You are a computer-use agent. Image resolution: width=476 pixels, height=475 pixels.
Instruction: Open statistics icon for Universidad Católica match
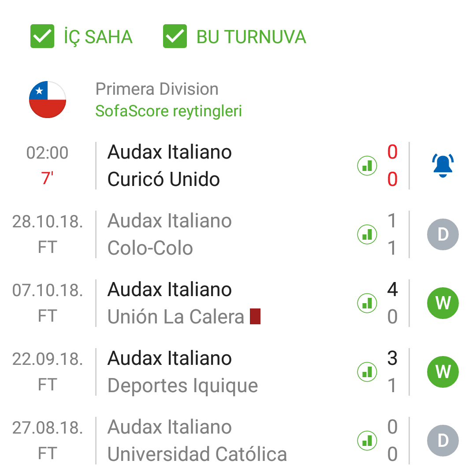tap(367, 440)
